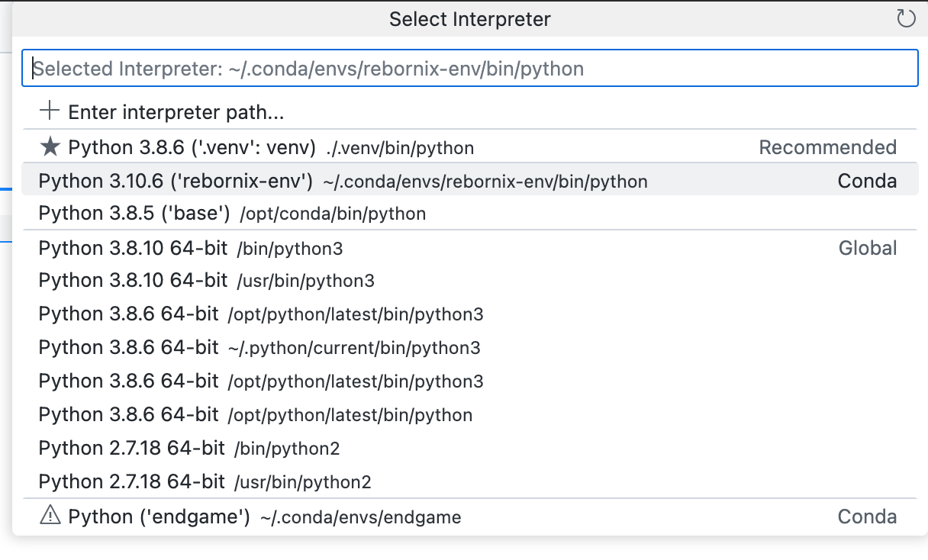Click the Conda group label

pyautogui.click(x=868, y=182)
